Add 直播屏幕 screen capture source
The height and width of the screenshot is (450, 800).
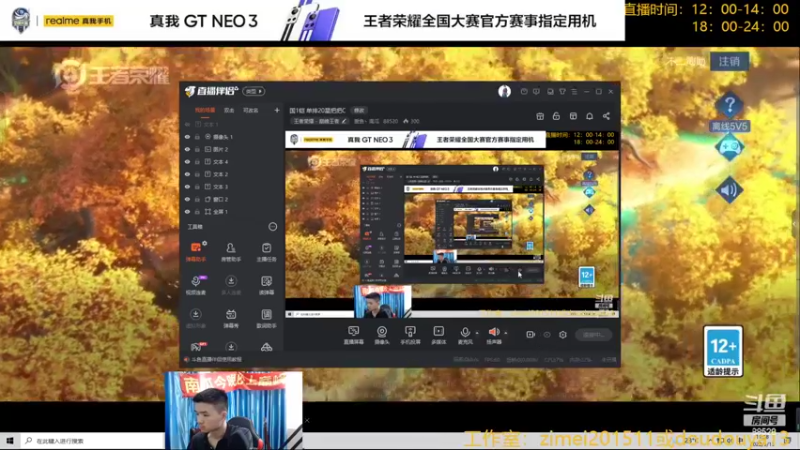click(x=354, y=335)
